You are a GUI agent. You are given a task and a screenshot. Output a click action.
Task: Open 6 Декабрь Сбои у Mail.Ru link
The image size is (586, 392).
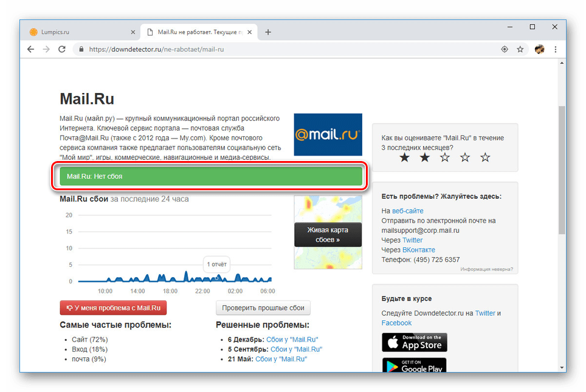(x=292, y=339)
